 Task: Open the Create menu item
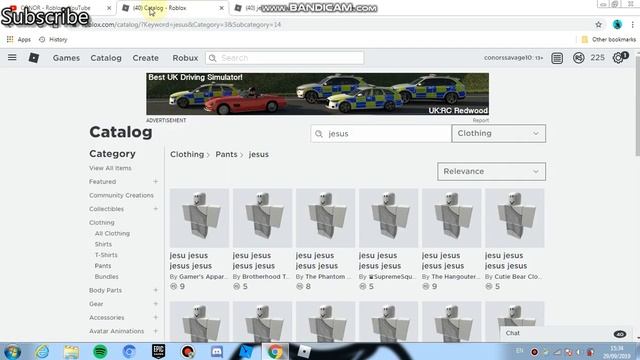click(145, 58)
